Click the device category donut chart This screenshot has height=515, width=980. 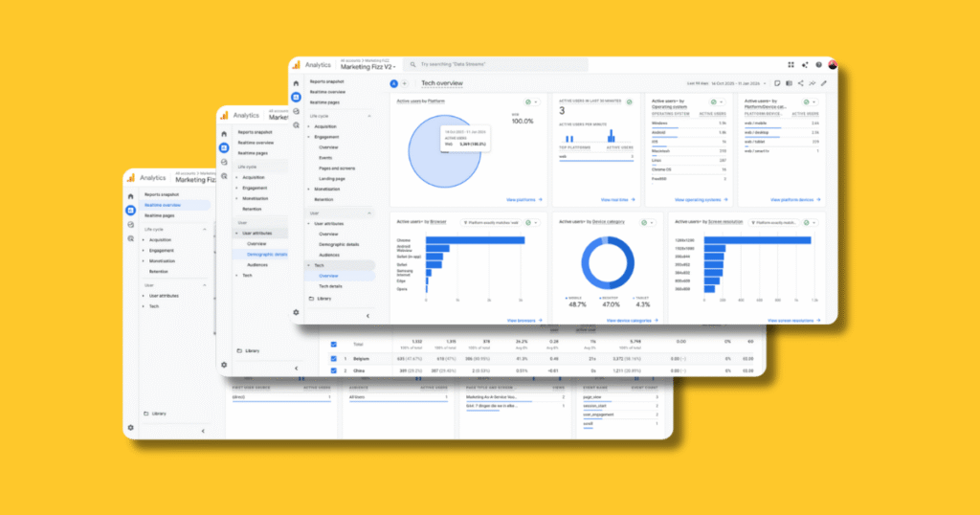608,263
